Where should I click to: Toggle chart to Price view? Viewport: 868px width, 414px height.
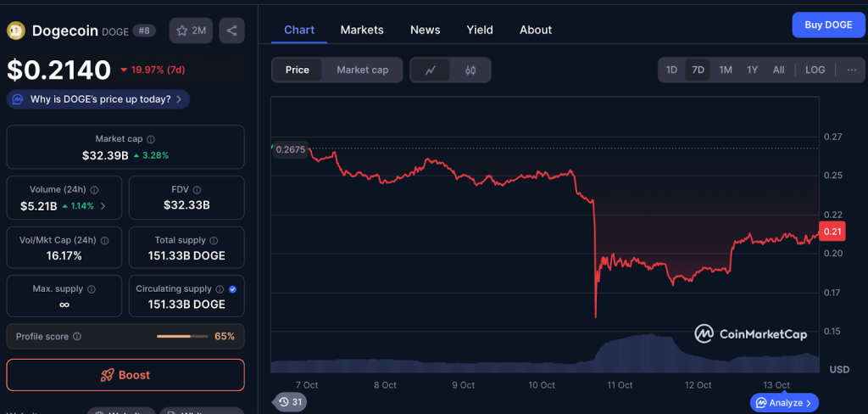point(298,70)
